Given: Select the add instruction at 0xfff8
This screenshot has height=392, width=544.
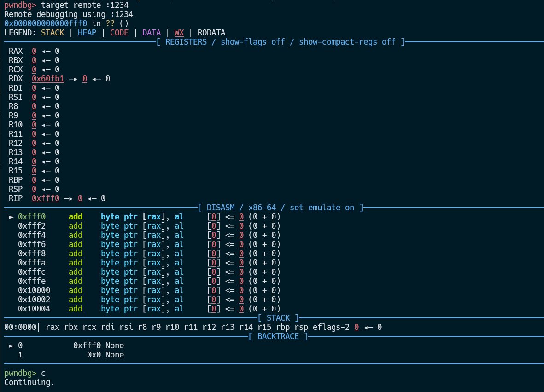Looking at the screenshot, I should (76, 254).
